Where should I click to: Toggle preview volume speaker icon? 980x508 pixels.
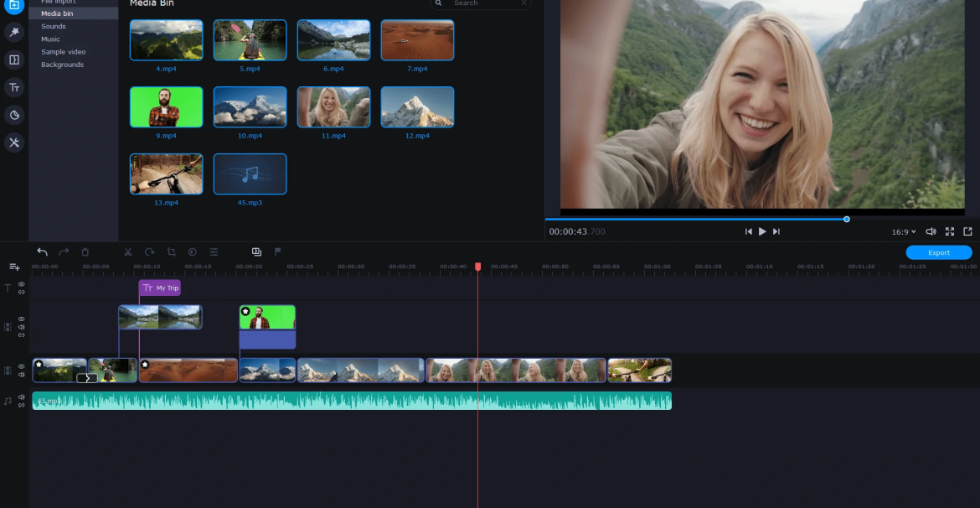coord(931,231)
